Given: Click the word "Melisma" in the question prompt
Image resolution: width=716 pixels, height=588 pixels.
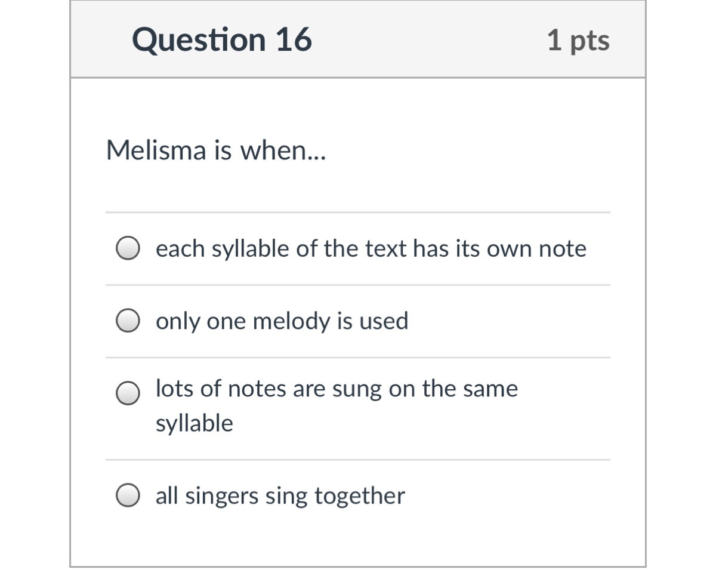Looking at the screenshot, I should pos(156,151).
